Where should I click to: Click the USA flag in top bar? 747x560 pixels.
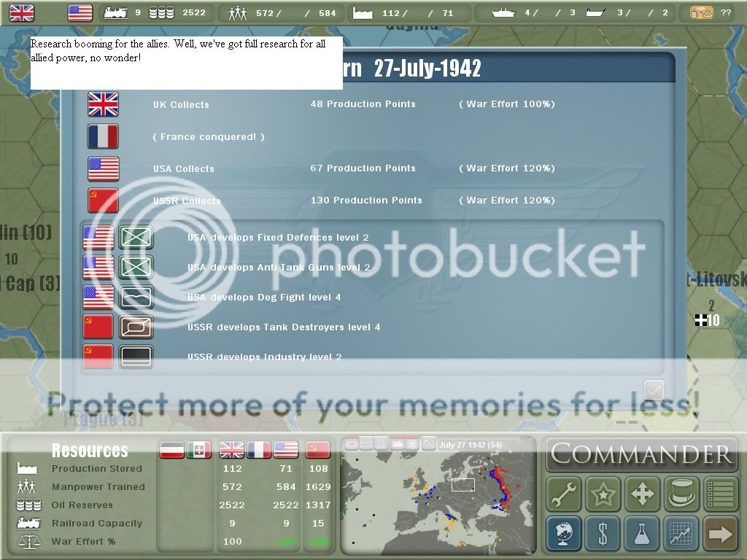(x=80, y=12)
